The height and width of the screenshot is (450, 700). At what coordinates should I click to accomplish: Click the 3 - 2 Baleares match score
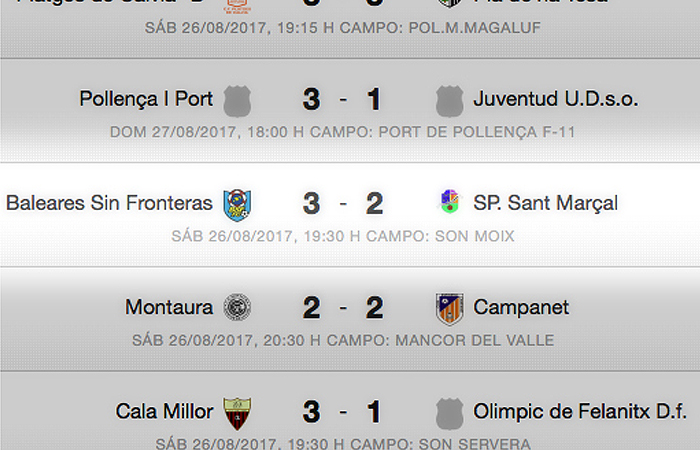click(x=343, y=204)
